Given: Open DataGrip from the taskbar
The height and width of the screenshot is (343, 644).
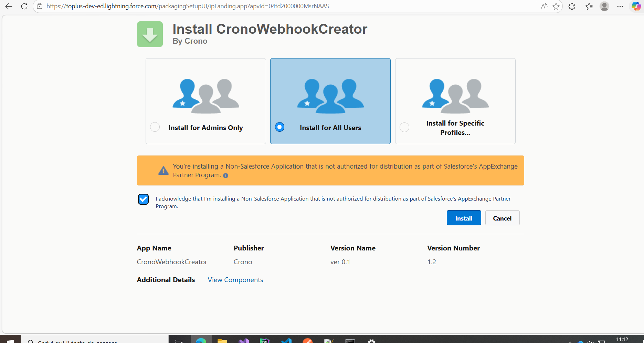Looking at the screenshot, I should (265, 340).
